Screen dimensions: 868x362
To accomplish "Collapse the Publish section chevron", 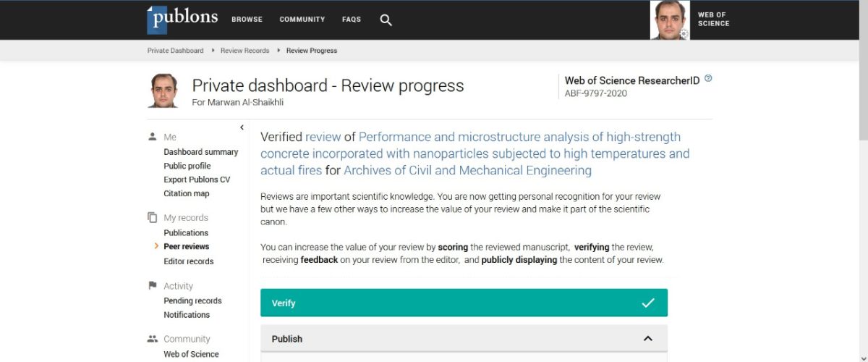I will click(x=647, y=338).
